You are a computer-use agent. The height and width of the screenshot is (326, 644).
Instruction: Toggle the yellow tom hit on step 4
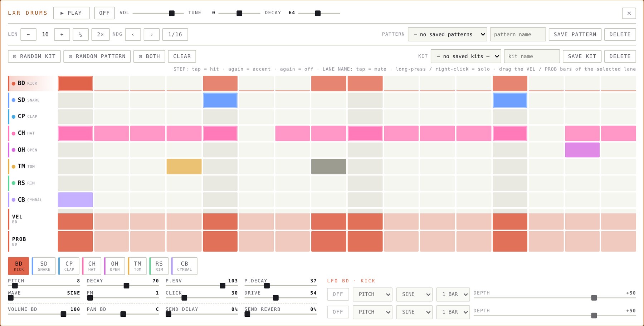[x=184, y=167]
